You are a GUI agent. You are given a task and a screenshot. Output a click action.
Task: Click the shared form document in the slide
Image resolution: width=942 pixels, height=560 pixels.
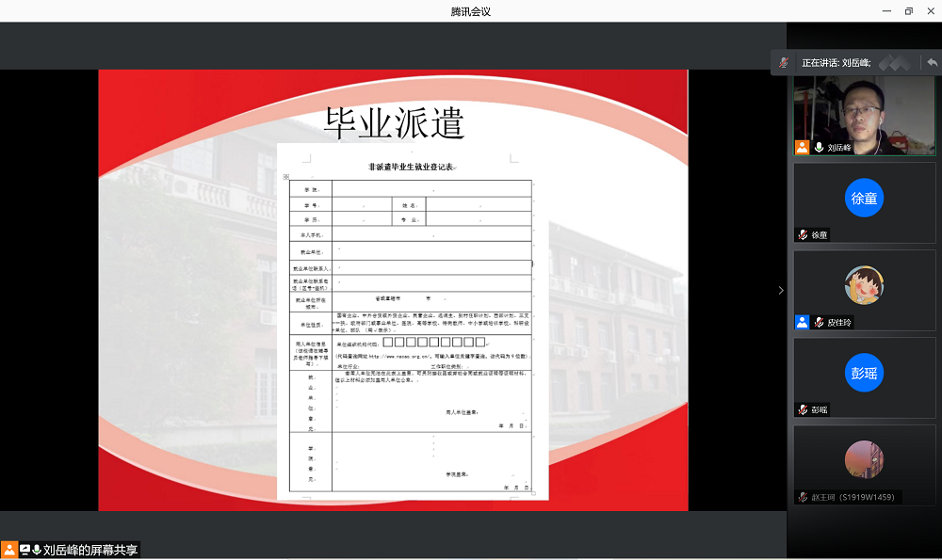[411, 320]
